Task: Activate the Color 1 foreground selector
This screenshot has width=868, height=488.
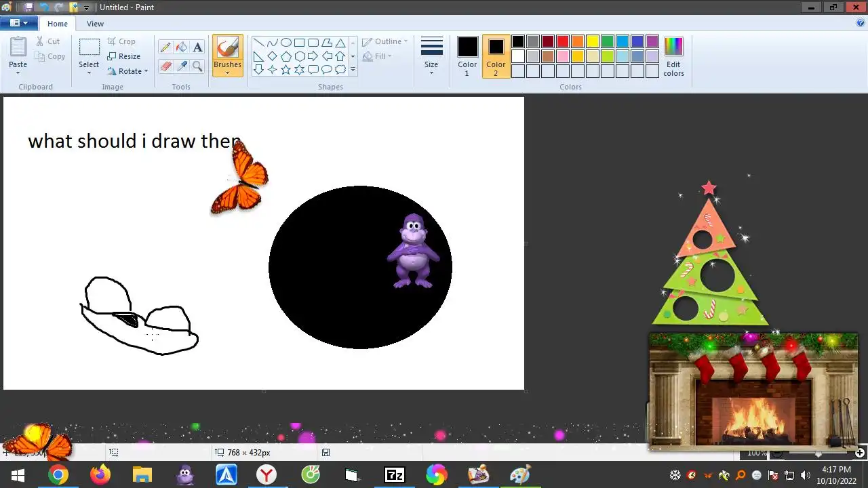Action: pyautogui.click(x=467, y=56)
